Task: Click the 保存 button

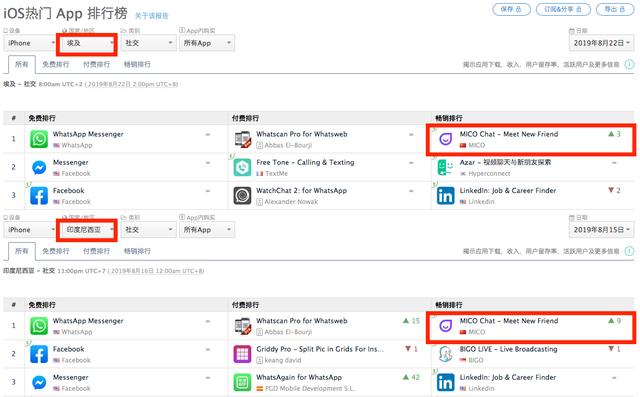Action: pos(511,9)
